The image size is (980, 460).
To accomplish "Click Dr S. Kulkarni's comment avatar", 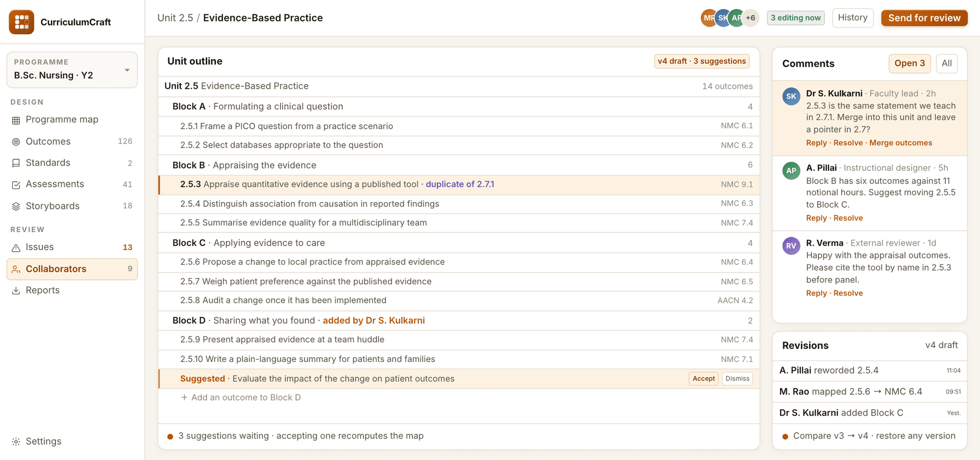I will (x=791, y=96).
